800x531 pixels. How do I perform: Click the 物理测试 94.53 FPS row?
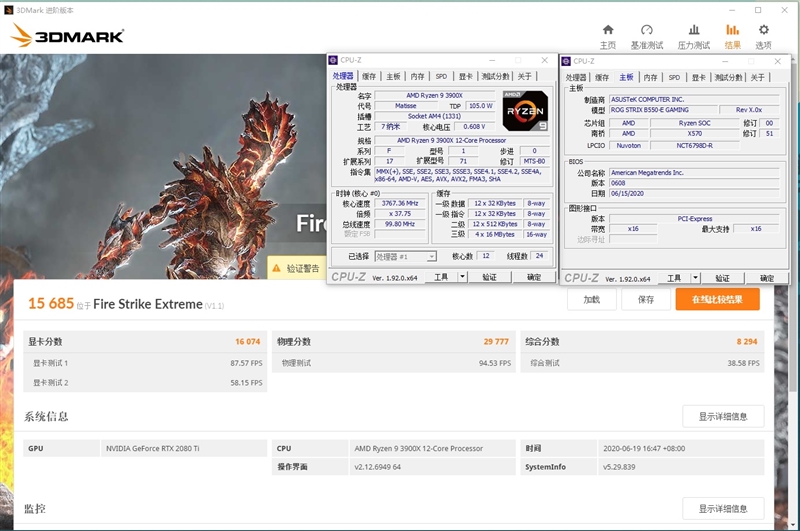coord(394,363)
